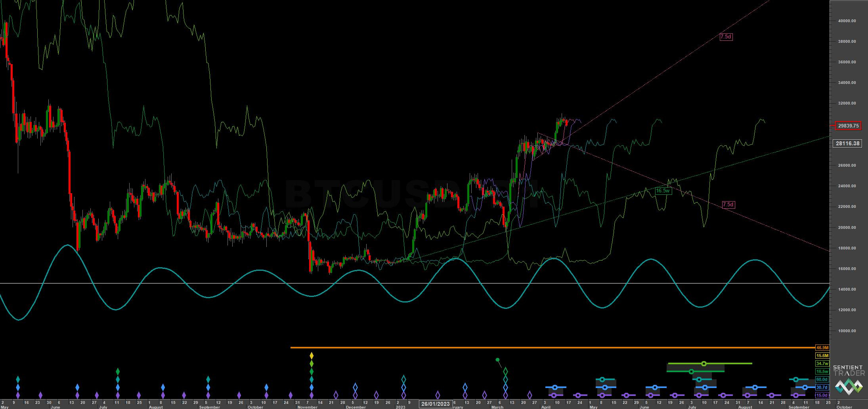Toggle the 16.5w cycle label
The height and width of the screenshot is (409, 868).
pos(822,371)
